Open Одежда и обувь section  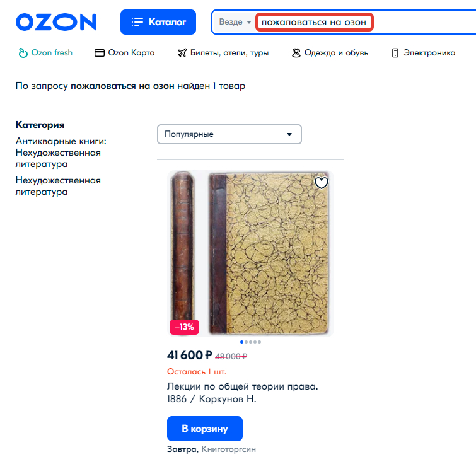tap(330, 53)
